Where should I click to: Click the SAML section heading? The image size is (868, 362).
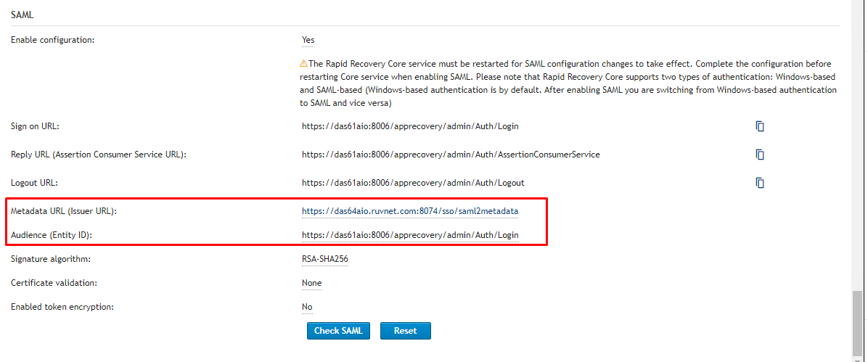22,15
